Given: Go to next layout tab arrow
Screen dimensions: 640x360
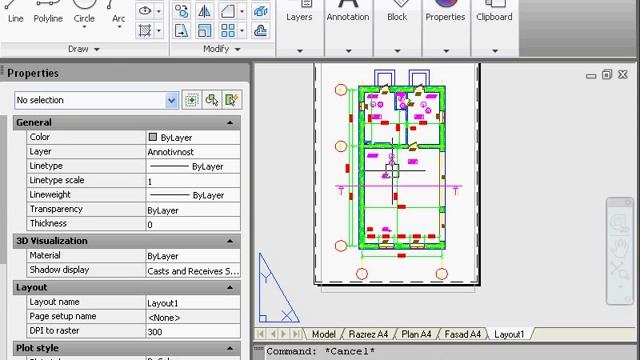Looking at the screenshot, I should pos(284,334).
